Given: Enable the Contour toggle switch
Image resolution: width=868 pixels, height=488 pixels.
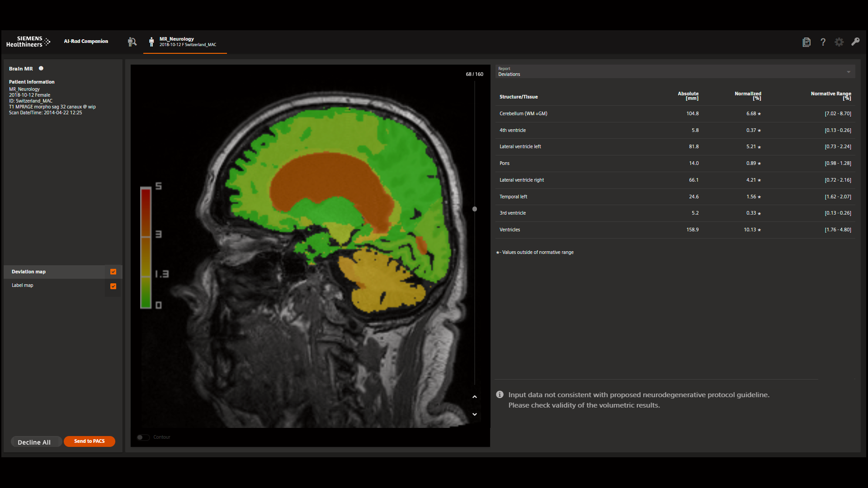Looking at the screenshot, I should (x=143, y=437).
